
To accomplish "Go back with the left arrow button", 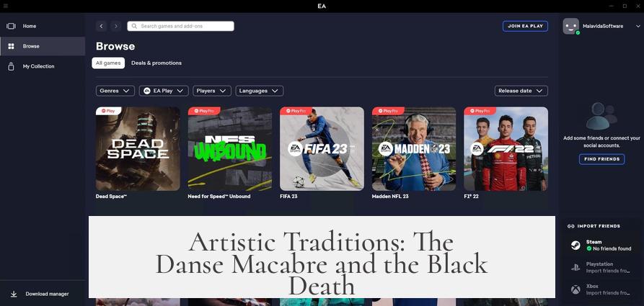I will coord(102,26).
